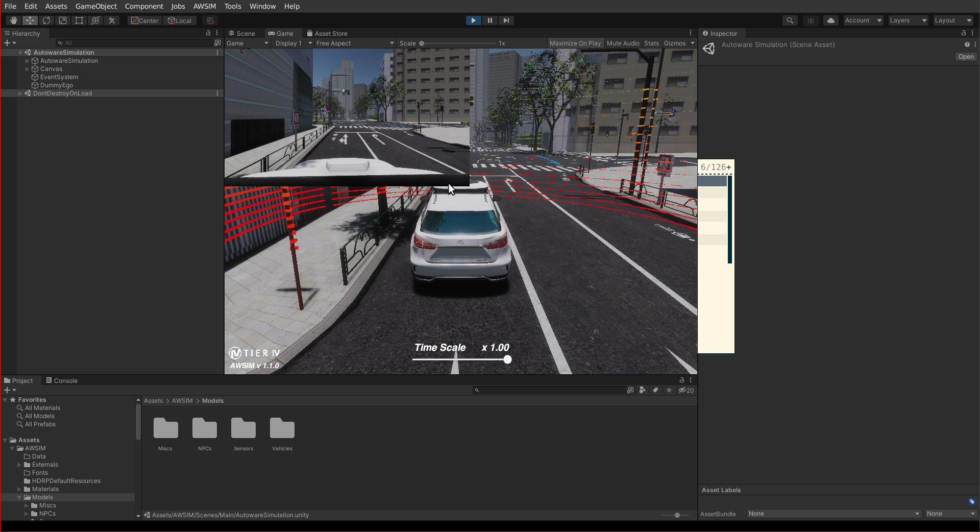Filter Project window by asset label
Image resolution: width=980 pixels, height=532 pixels.
coord(655,390)
